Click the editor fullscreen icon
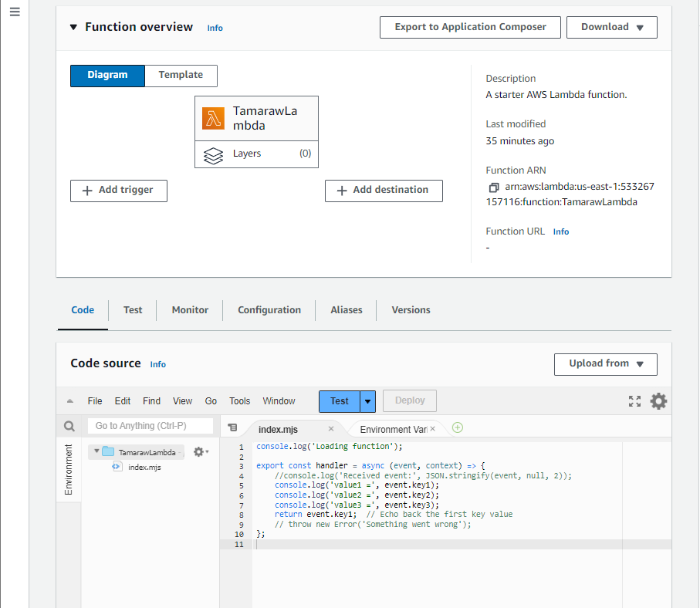The image size is (700, 608). (634, 401)
